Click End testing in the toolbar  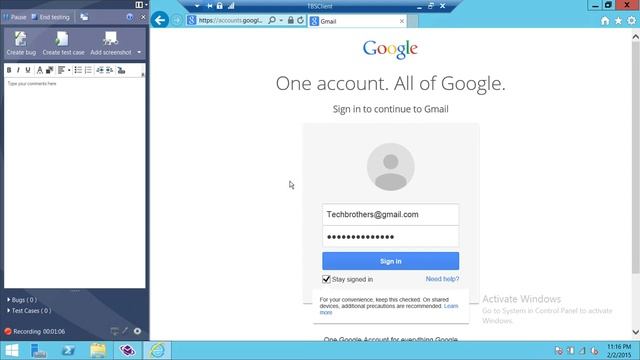(x=51, y=17)
